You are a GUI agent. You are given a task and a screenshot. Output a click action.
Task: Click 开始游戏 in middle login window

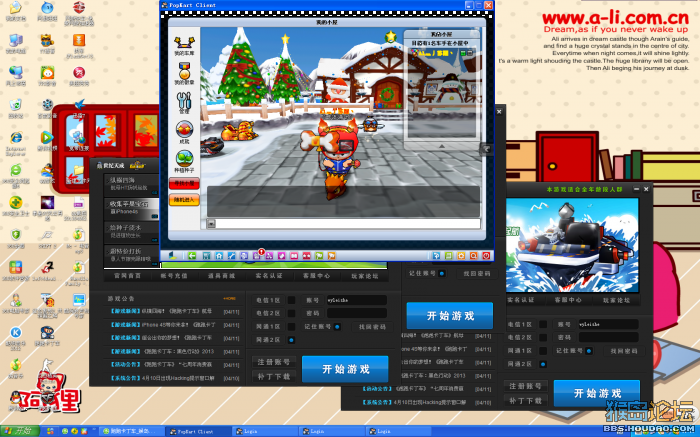click(x=450, y=316)
